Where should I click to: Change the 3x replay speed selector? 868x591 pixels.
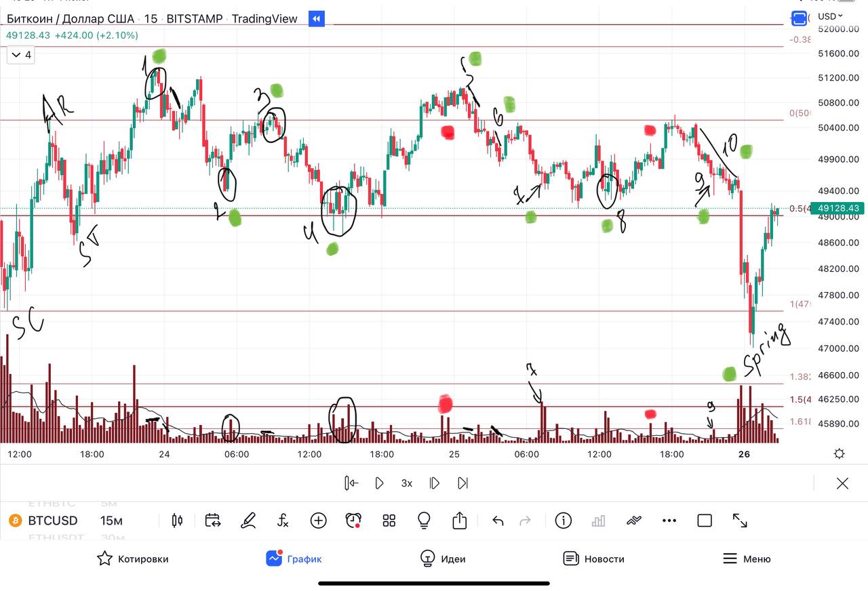[407, 483]
